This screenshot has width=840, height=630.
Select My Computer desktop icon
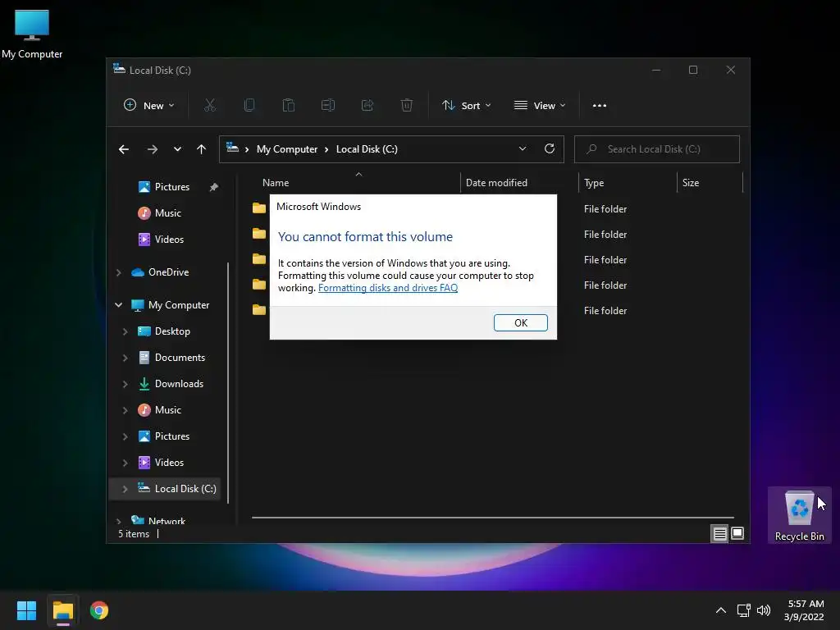coord(32,34)
